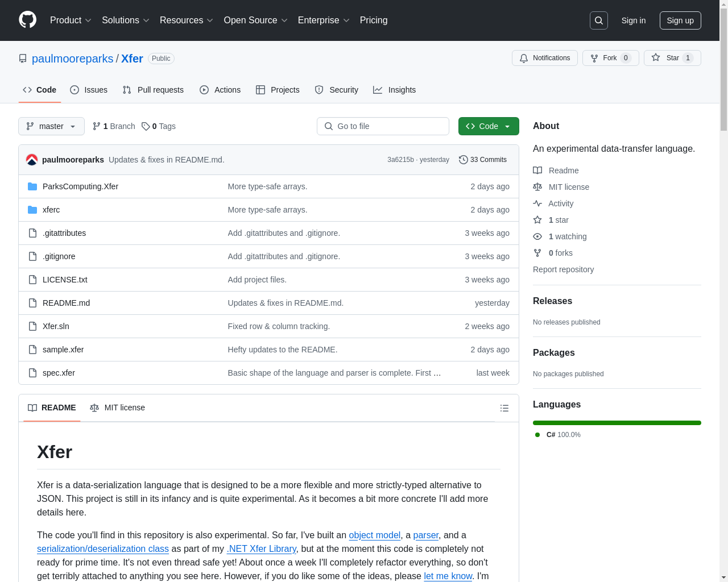Click the Activity pulse icon

[x=537, y=203]
